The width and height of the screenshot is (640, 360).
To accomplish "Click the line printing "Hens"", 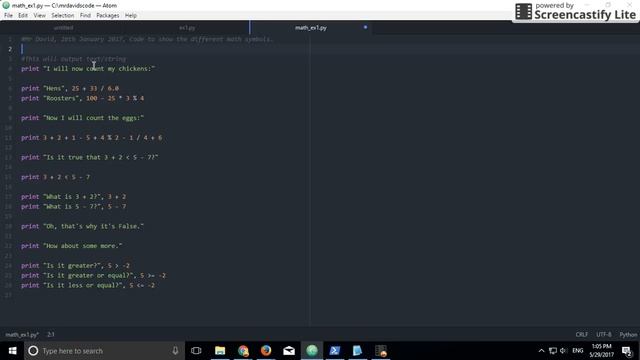I will (x=70, y=88).
